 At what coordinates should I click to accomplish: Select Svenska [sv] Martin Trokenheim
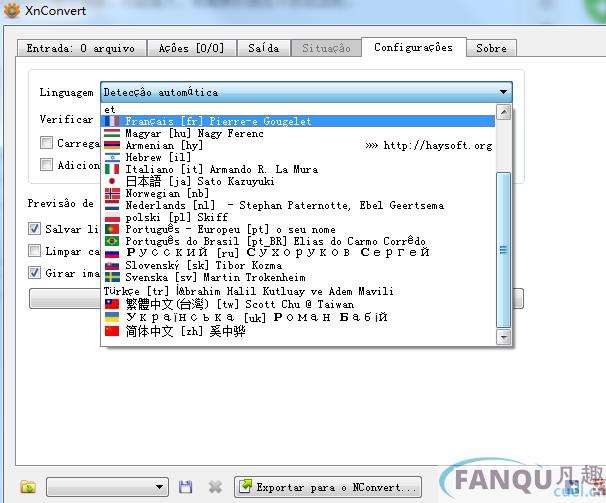tap(298, 277)
